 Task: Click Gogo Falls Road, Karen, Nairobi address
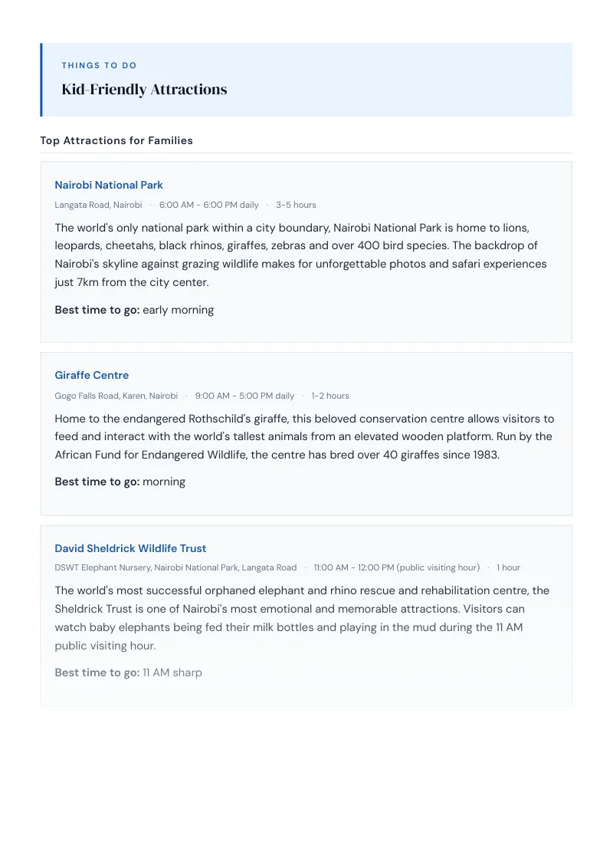pyautogui.click(x=116, y=396)
